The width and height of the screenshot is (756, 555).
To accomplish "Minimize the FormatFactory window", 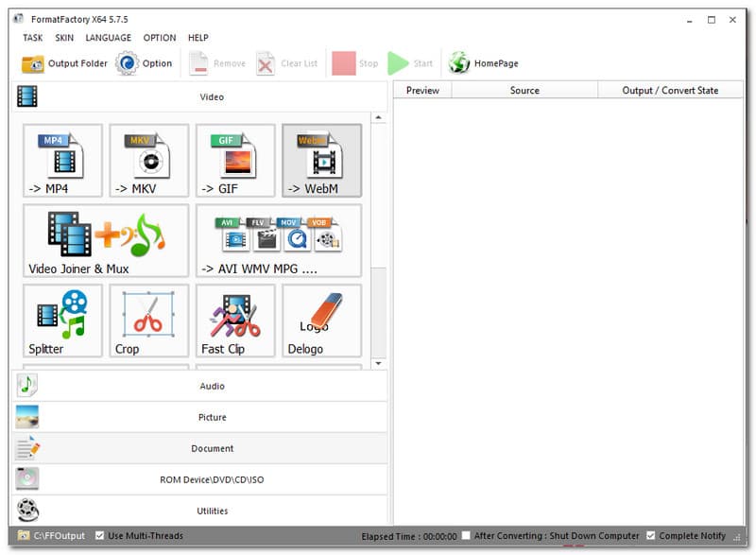I will coord(690,20).
